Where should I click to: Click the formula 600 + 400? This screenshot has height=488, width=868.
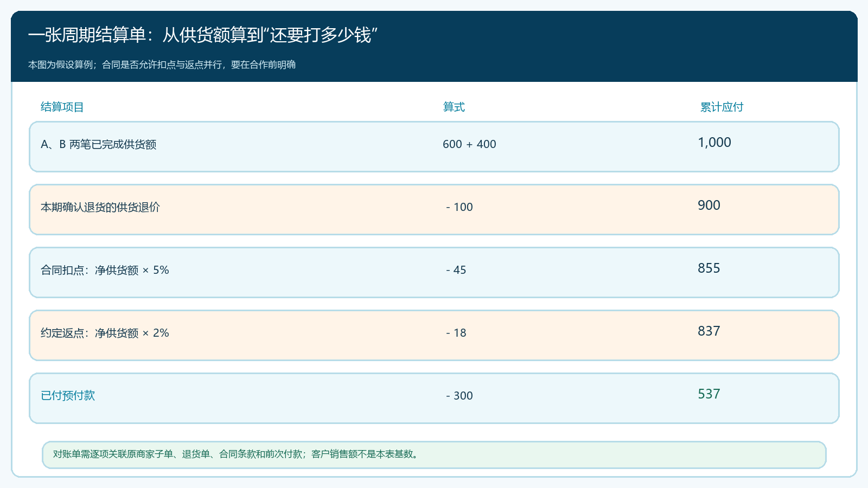click(x=469, y=144)
